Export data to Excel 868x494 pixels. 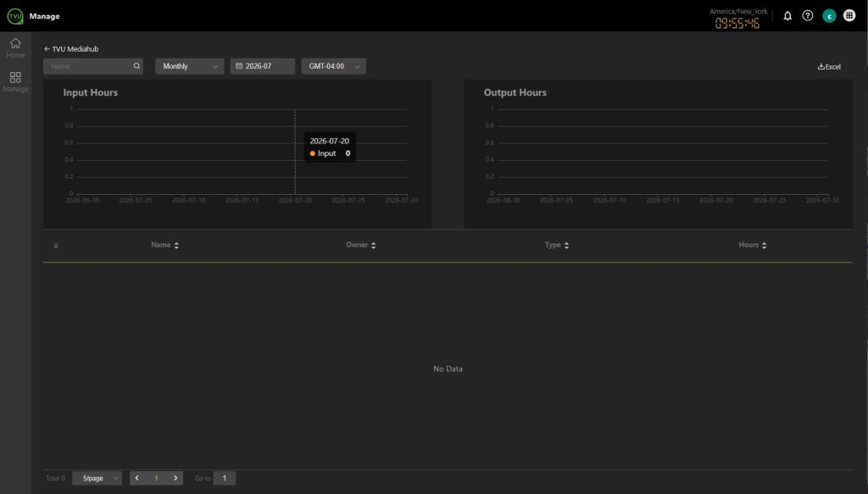(829, 66)
